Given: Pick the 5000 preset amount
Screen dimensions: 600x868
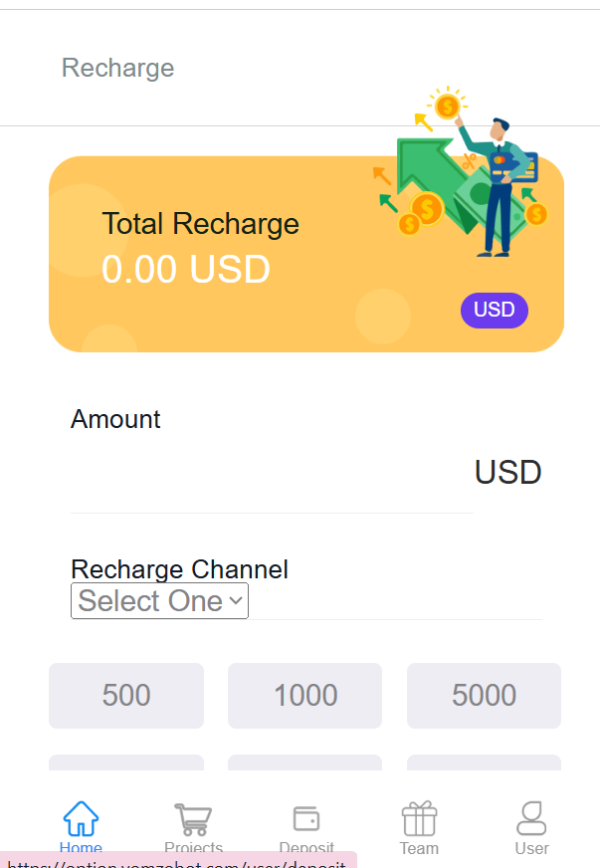Looking at the screenshot, I should click(x=484, y=695).
